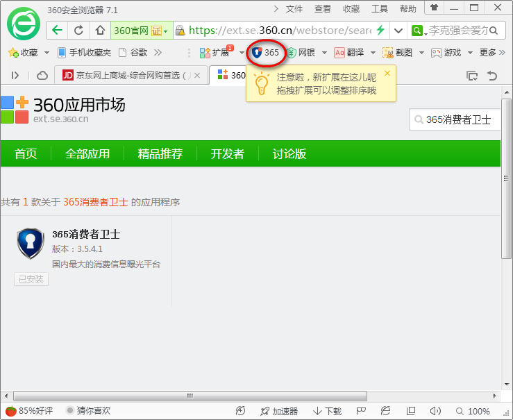Toggle the sidebar panel icon left of tabs
This screenshot has height=420, width=513.
point(15,76)
